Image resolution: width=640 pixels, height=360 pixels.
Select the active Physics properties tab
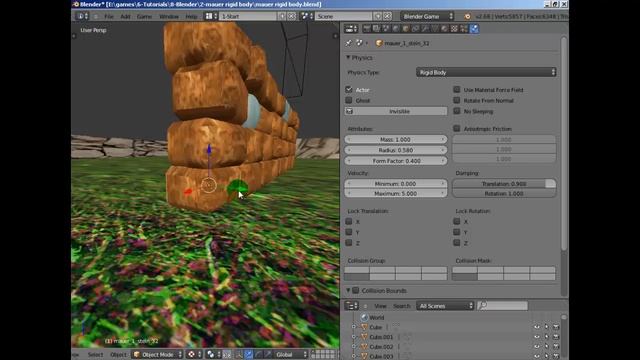474,29
